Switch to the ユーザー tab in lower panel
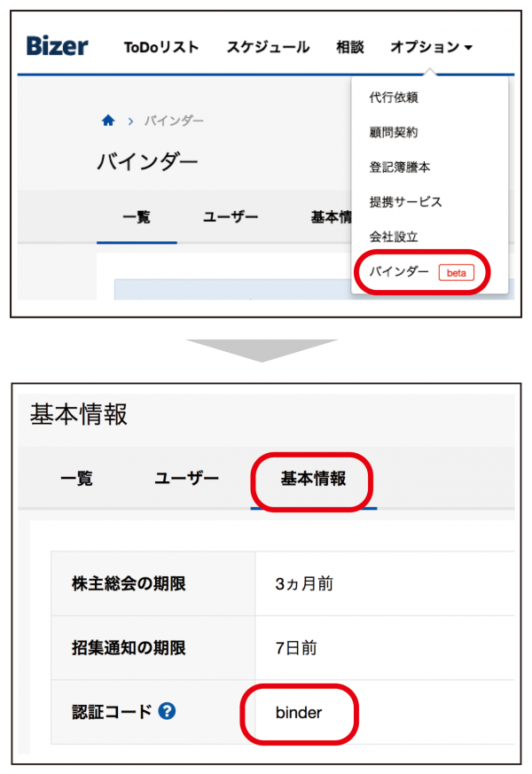This screenshot has width=532, height=774. (186, 478)
